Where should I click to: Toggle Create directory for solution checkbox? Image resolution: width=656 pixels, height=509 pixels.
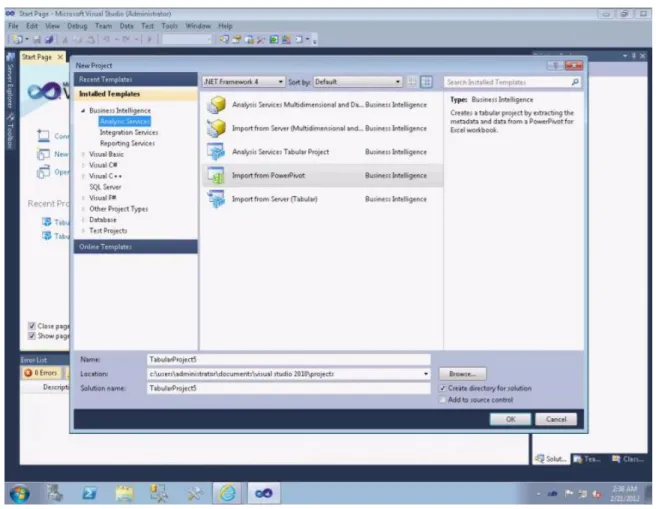pos(443,388)
